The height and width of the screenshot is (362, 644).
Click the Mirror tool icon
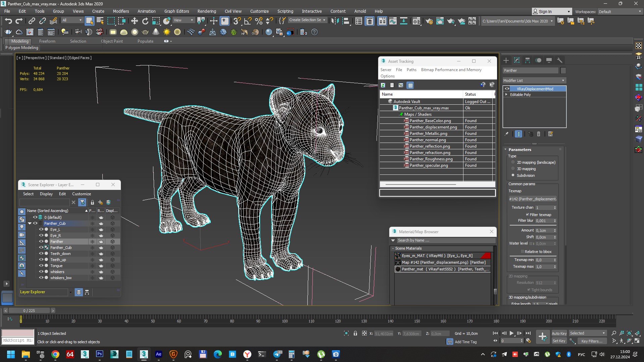tap(335, 21)
